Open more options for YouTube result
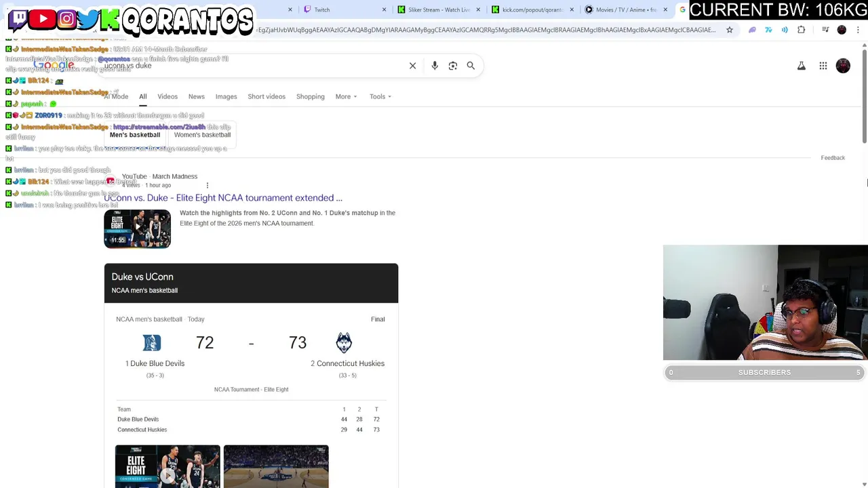 [208, 185]
